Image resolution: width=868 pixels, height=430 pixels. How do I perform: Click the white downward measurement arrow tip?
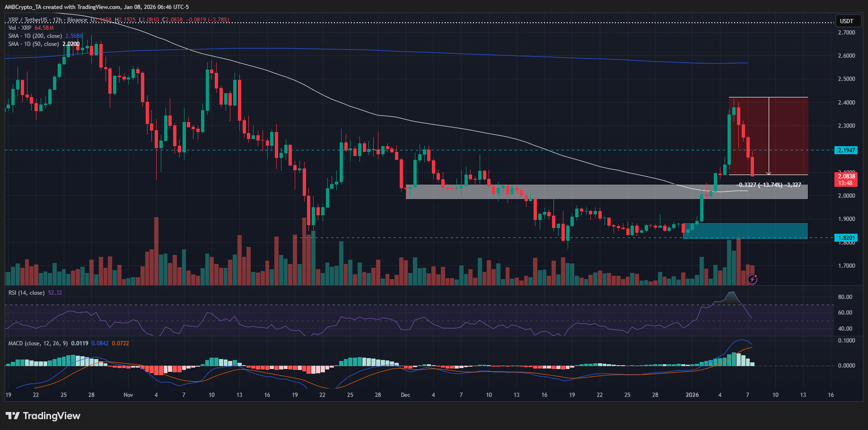[769, 173]
